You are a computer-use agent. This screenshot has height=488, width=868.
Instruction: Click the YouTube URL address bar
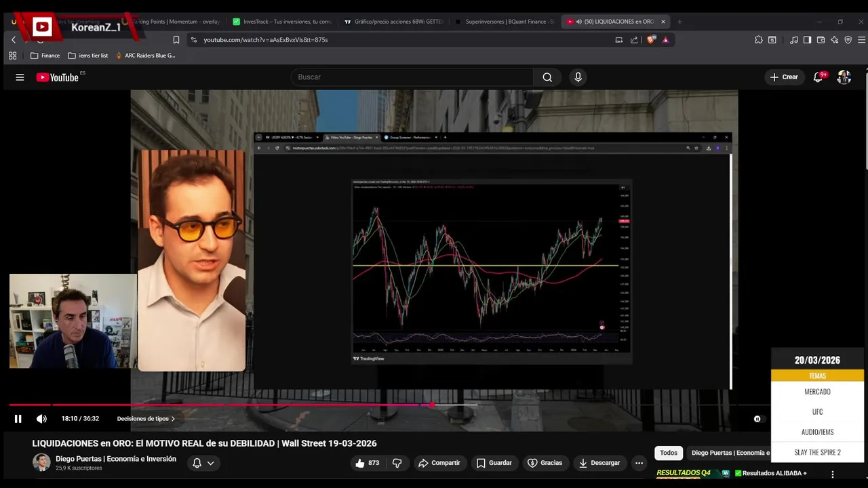(400, 40)
